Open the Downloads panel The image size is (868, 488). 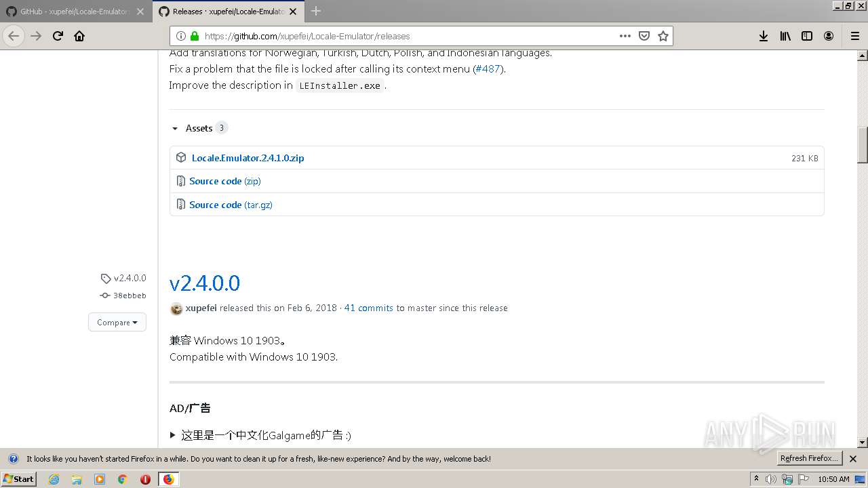coord(764,36)
